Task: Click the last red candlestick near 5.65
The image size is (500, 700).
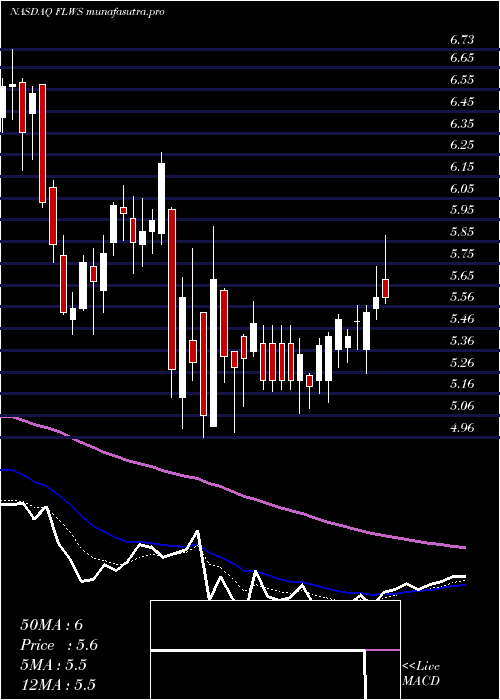Action: [x=386, y=288]
